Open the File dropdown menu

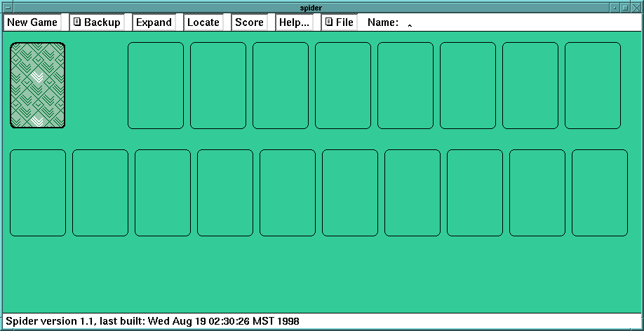339,22
